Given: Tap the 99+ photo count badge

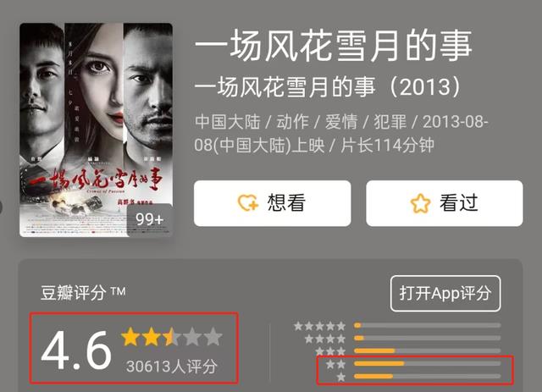Looking at the screenshot, I should pyautogui.click(x=150, y=219).
